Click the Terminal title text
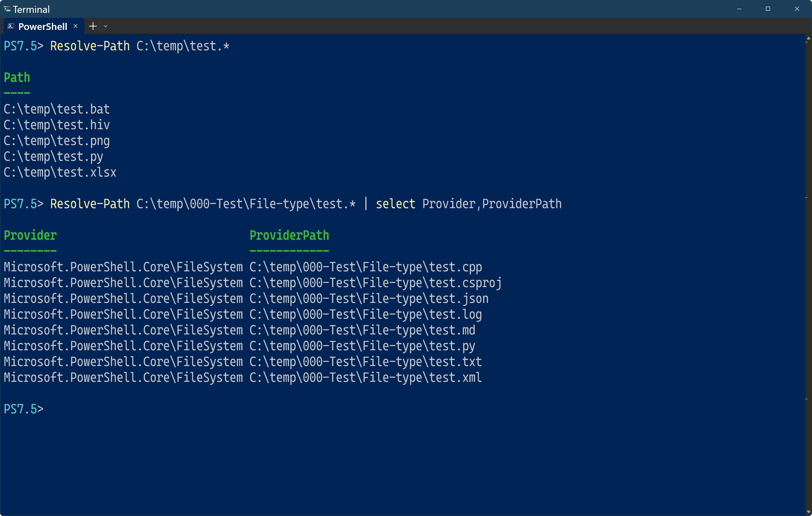 (31, 9)
